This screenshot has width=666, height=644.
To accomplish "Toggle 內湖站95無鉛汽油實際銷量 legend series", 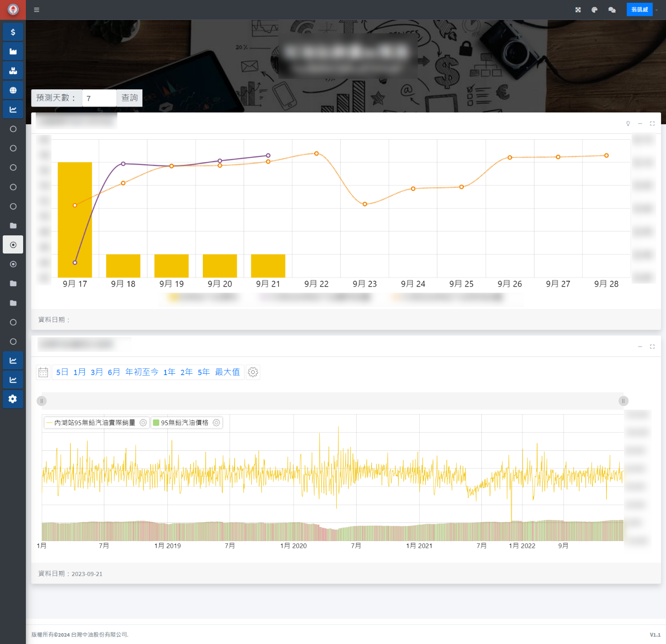I will point(91,423).
